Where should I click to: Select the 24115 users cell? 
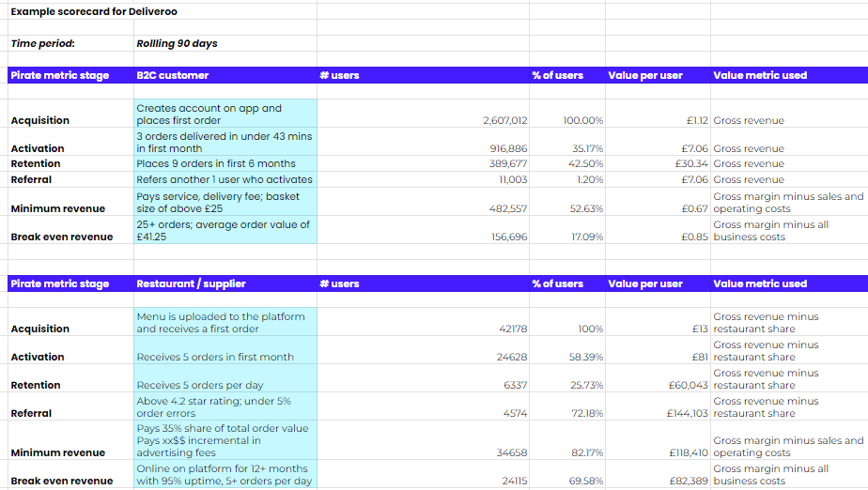pos(423,475)
